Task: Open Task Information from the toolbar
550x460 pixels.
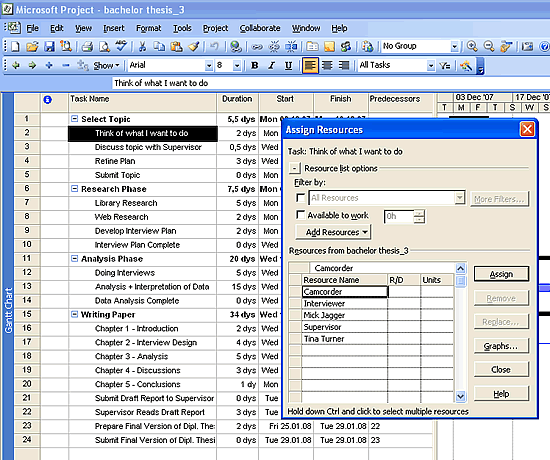Action: click(x=312, y=46)
